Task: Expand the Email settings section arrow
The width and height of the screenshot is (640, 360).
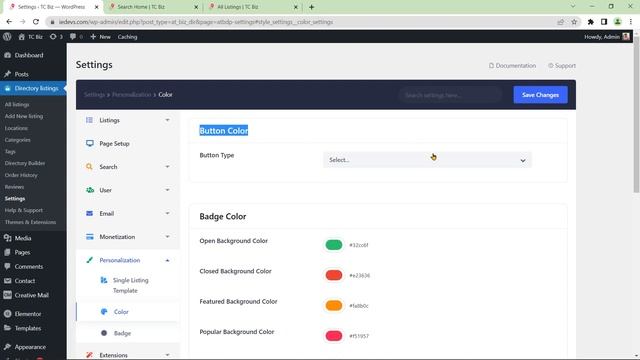Action: click(167, 213)
